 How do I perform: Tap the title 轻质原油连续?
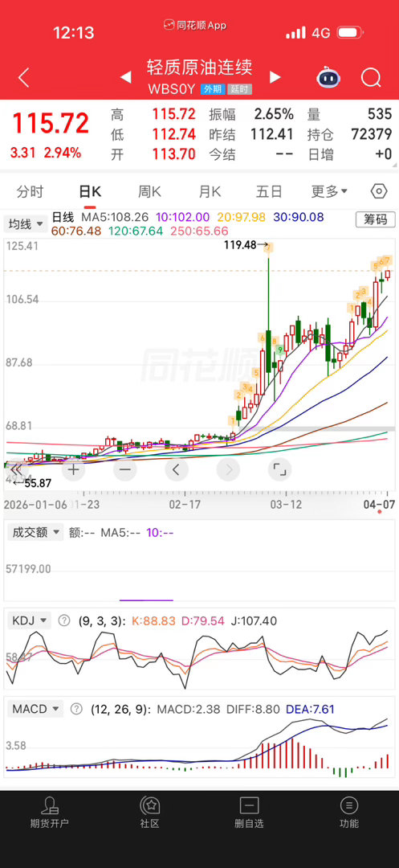pos(199,68)
